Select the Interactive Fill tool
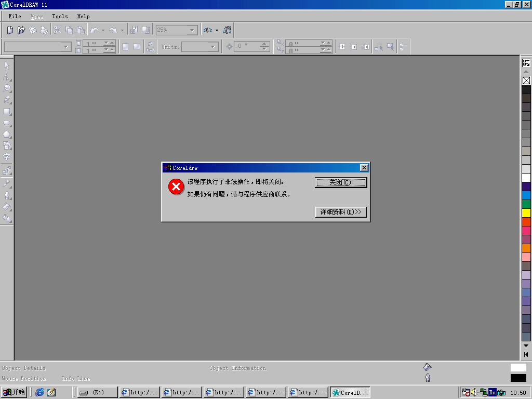 (x=7, y=218)
